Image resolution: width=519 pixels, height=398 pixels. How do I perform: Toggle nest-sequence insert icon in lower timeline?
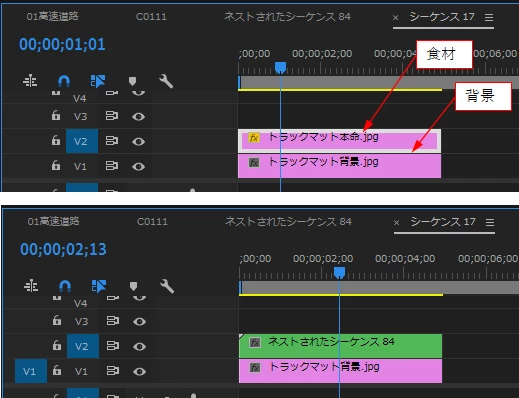click(31, 286)
